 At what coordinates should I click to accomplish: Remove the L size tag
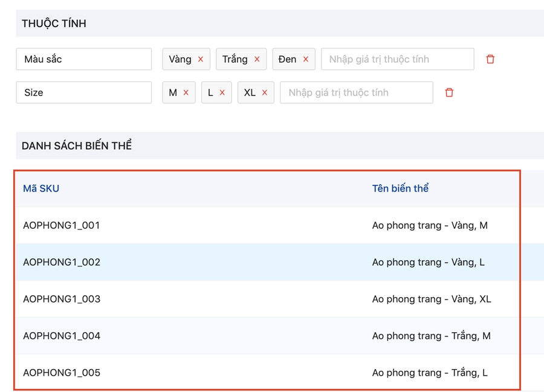(222, 92)
